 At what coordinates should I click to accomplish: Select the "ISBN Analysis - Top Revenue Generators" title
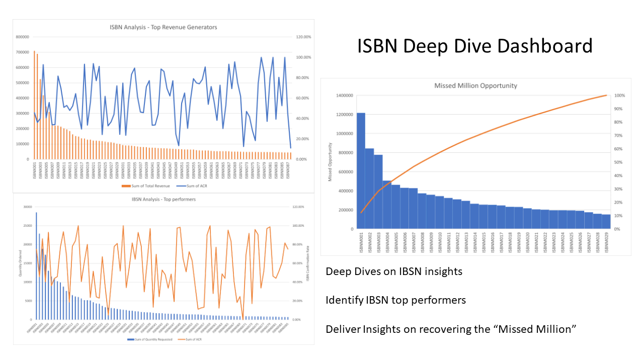[x=163, y=27]
